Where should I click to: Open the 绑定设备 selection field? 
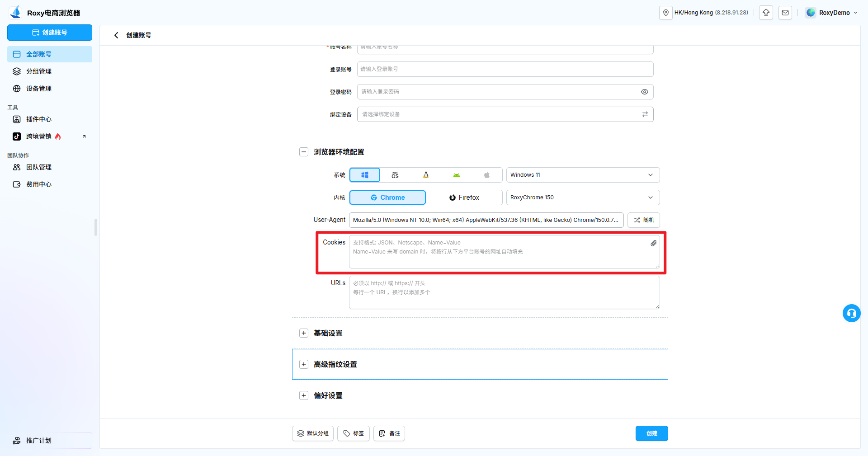(505, 114)
